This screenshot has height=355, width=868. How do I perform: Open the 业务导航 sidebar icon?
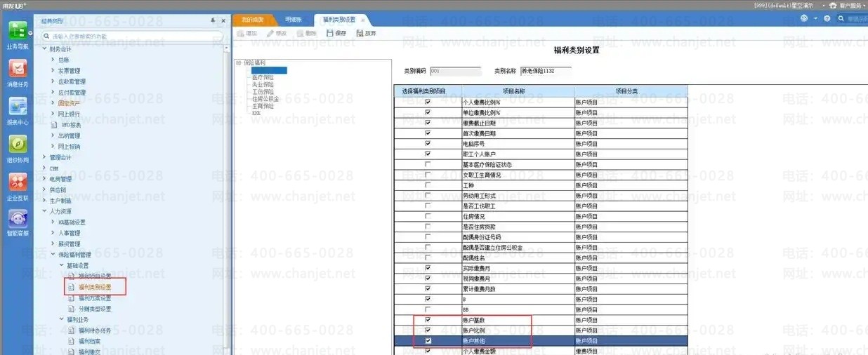point(18,31)
